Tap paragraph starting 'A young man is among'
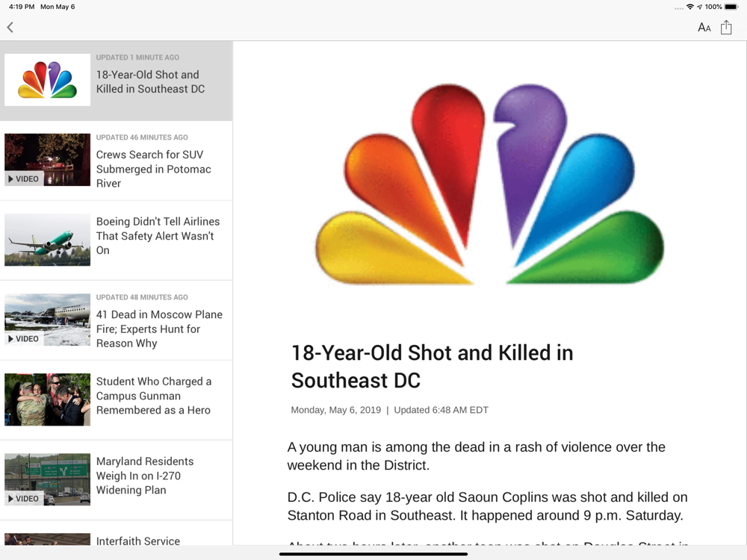Viewport: 747px width, 560px height. [x=477, y=456]
